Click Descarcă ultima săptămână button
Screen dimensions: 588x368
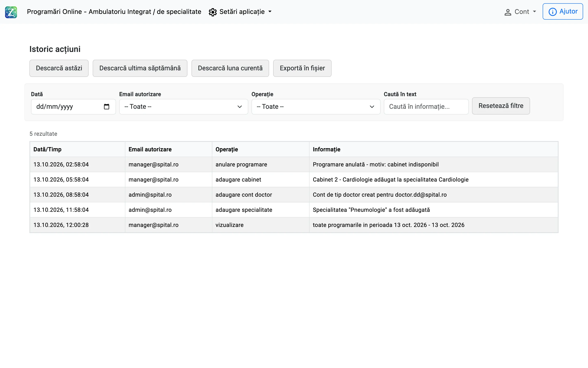pyautogui.click(x=140, y=68)
